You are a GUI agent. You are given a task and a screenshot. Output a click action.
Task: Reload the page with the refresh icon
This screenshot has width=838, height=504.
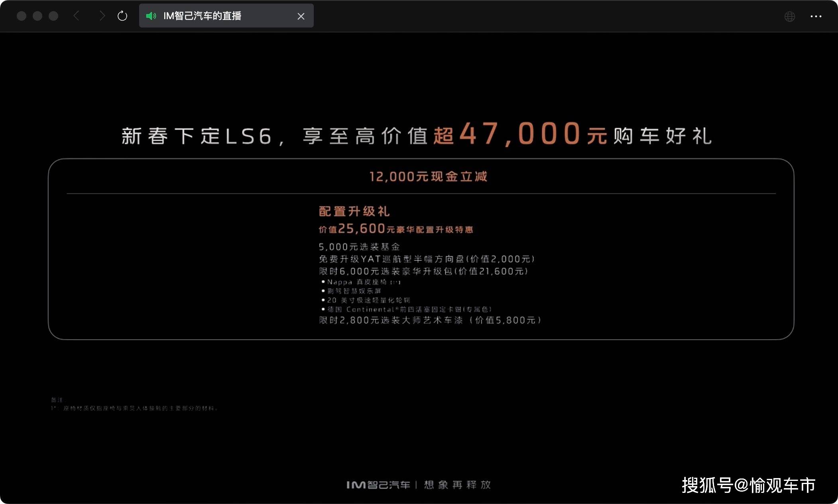click(122, 16)
